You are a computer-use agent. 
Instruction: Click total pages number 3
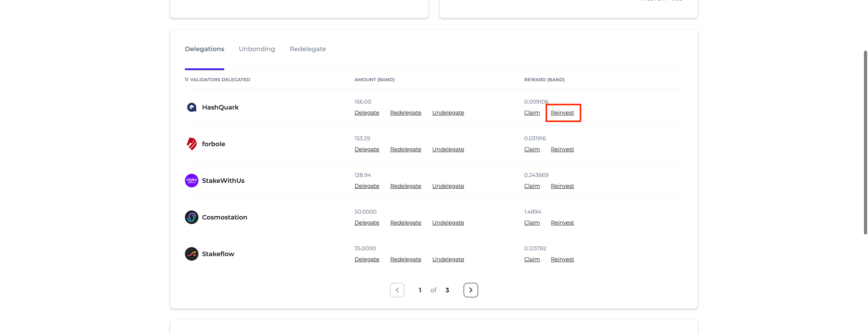pyautogui.click(x=447, y=290)
